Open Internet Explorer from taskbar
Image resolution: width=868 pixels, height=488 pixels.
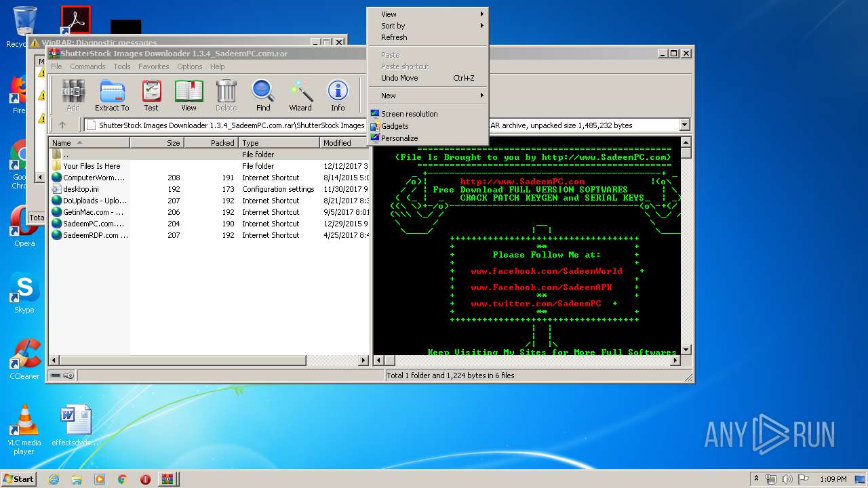[x=54, y=479]
